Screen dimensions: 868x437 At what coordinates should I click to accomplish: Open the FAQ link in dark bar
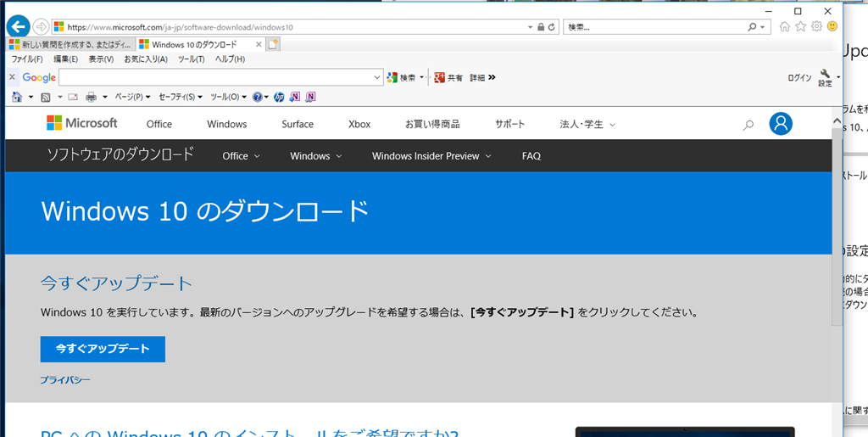[x=531, y=156]
